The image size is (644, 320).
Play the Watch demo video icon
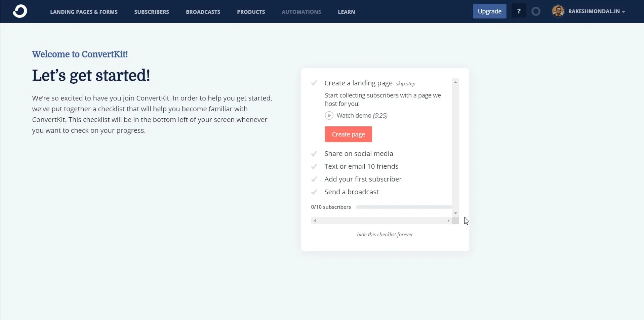click(x=329, y=116)
